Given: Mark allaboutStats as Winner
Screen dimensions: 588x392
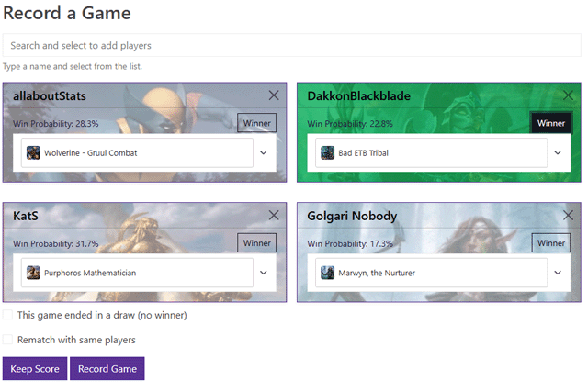Looking at the screenshot, I should [256, 123].
